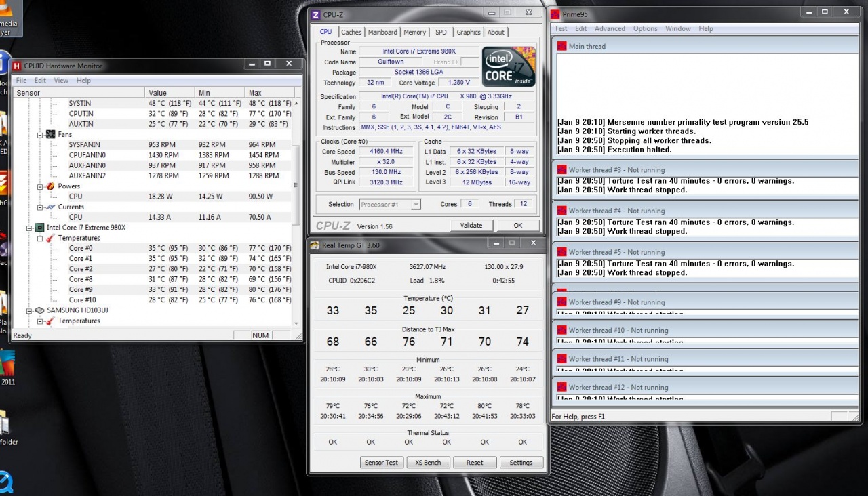Launch XS Bench in Real Temp

pyautogui.click(x=428, y=463)
